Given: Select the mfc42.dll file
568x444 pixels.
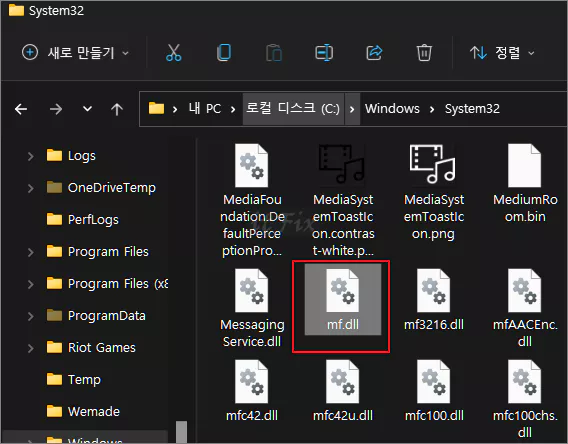Looking at the screenshot, I should [252, 390].
